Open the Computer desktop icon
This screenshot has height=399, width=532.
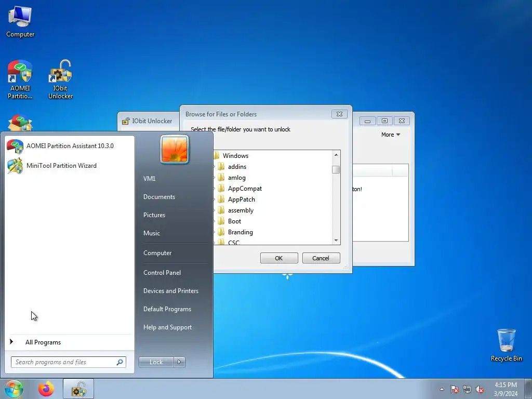point(20,21)
